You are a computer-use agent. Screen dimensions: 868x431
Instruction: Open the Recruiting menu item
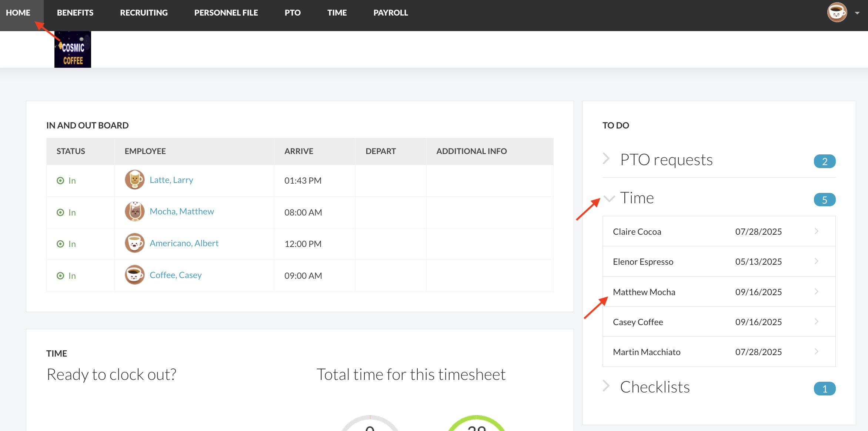144,13
